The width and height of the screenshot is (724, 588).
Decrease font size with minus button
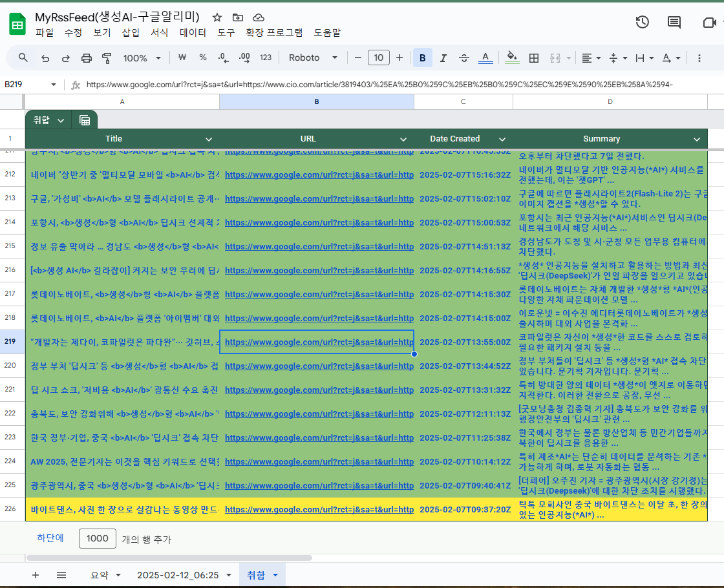click(x=358, y=58)
